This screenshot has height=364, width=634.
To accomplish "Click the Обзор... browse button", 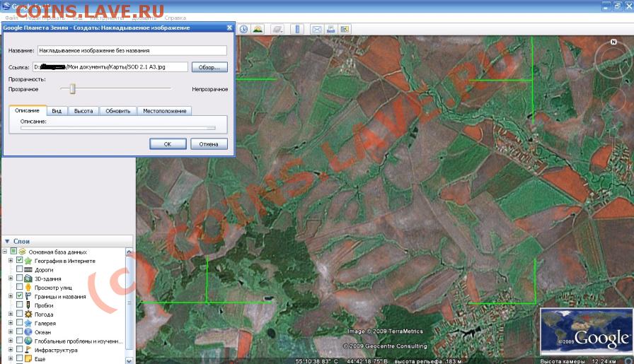I will (x=209, y=67).
